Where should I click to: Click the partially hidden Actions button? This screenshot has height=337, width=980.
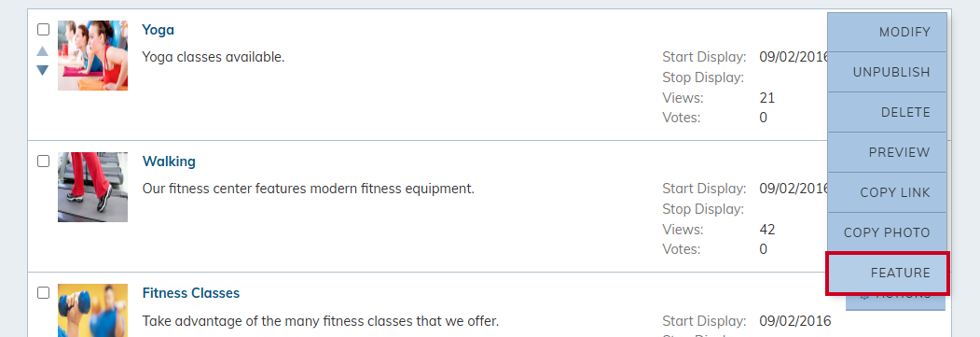(895, 302)
